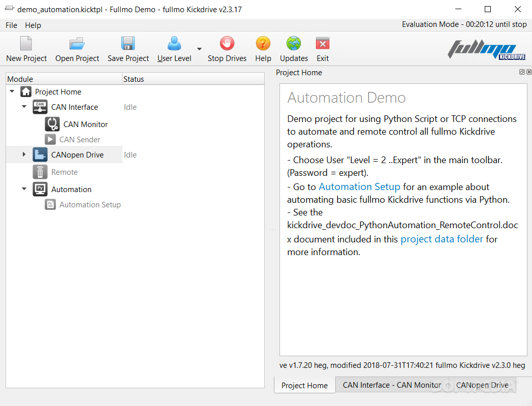
Task: Click the CAN Monitor stethoscope icon
Action: coord(52,124)
